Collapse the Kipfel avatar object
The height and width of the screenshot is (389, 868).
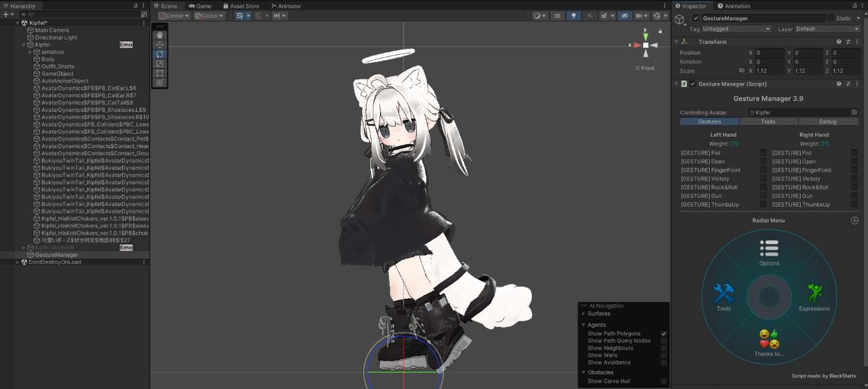tap(24, 44)
